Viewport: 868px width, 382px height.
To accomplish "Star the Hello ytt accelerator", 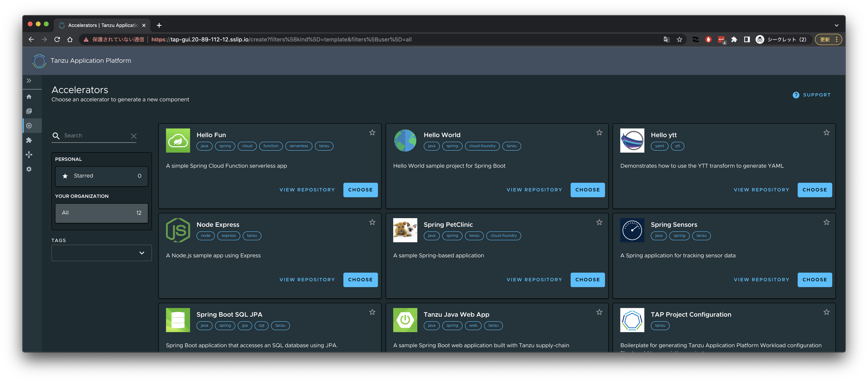I will click(826, 132).
